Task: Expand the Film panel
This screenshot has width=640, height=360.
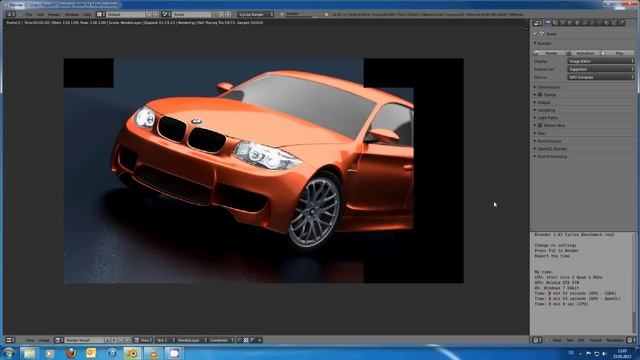Action: [541, 133]
